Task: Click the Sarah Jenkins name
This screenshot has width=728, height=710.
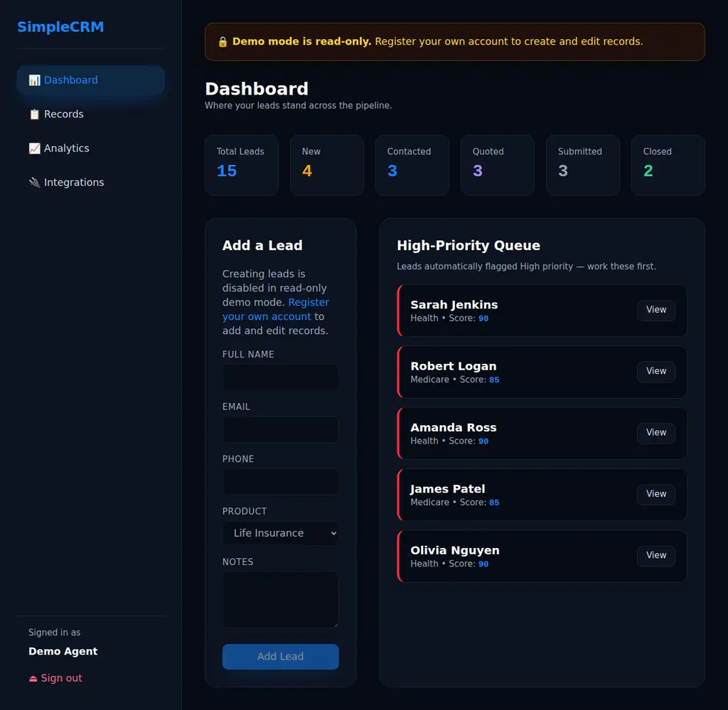Action: [454, 305]
